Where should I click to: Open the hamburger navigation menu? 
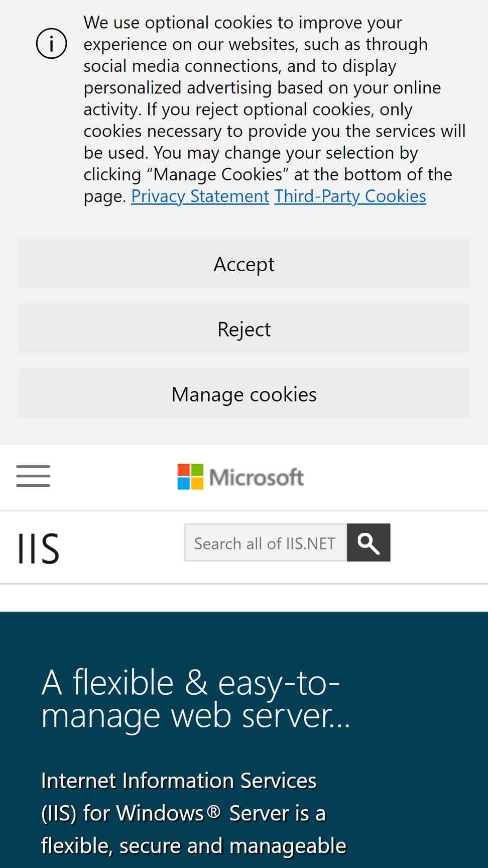[33, 476]
